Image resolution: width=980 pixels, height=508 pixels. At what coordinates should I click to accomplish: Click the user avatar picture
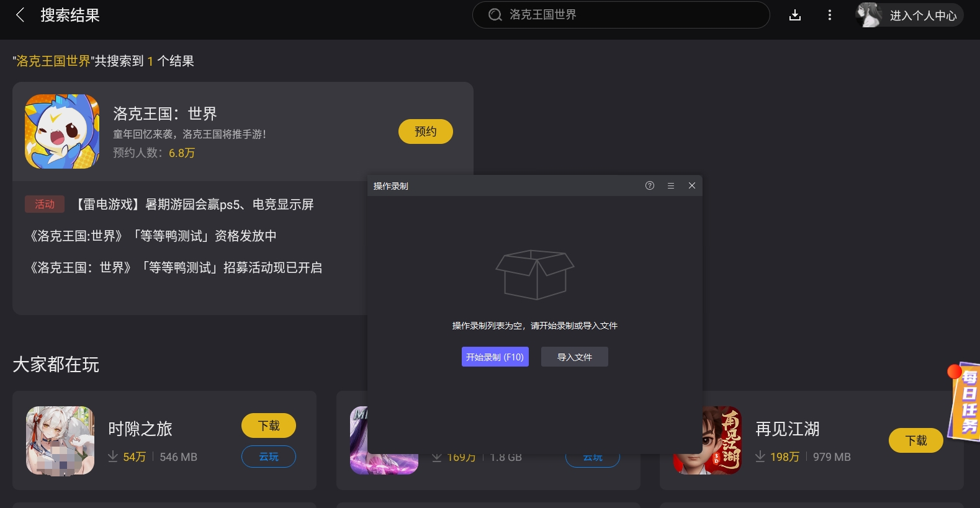tap(869, 15)
